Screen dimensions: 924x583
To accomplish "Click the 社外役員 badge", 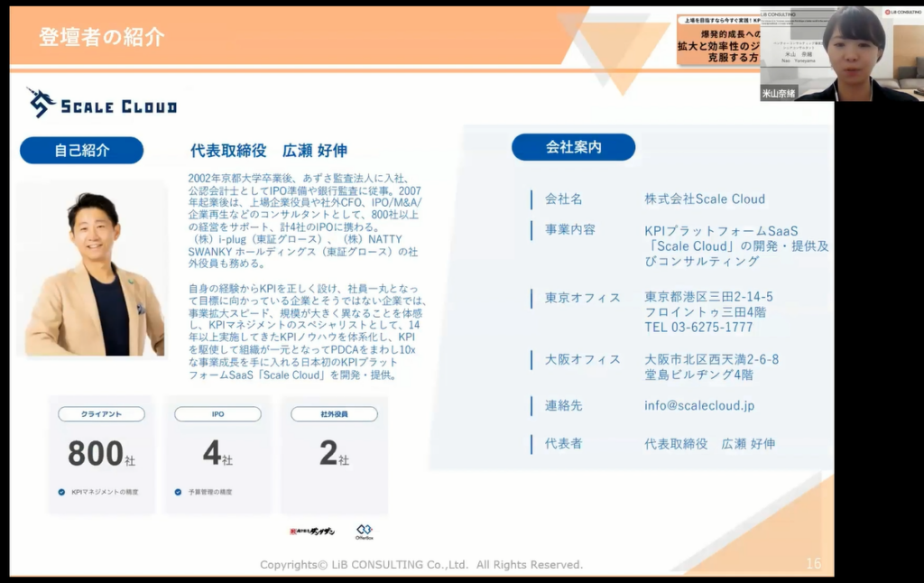I will coord(334,414).
